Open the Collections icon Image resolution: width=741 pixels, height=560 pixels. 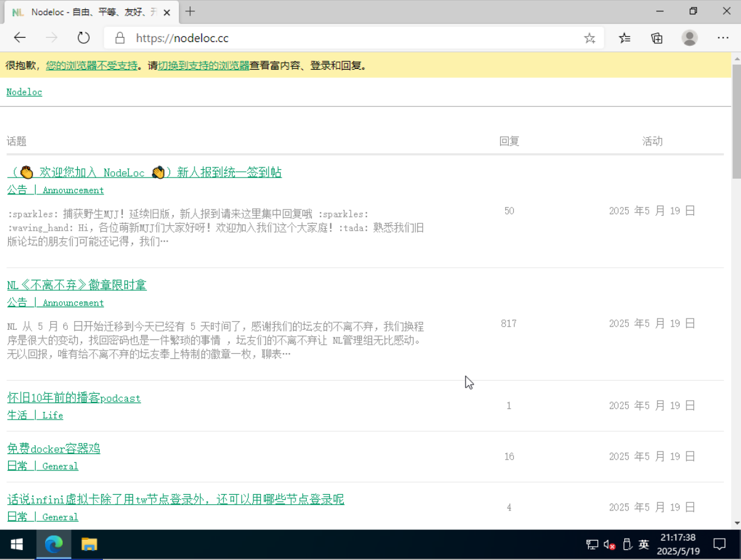[657, 38]
